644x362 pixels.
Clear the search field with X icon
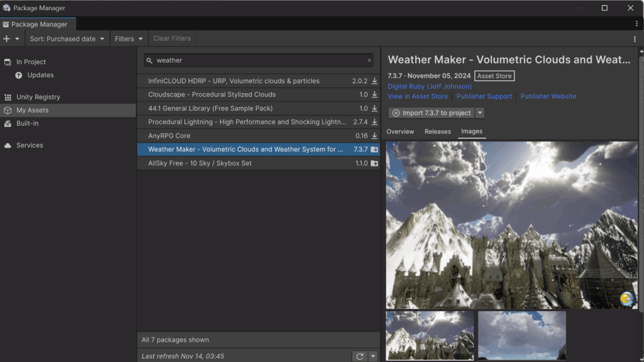tap(369, 61)
